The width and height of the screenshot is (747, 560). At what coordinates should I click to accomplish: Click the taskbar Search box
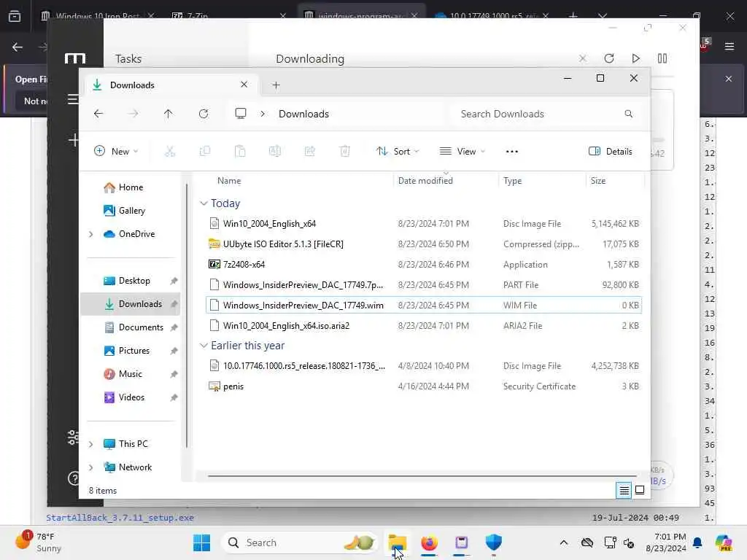click(x=299, y=542)
